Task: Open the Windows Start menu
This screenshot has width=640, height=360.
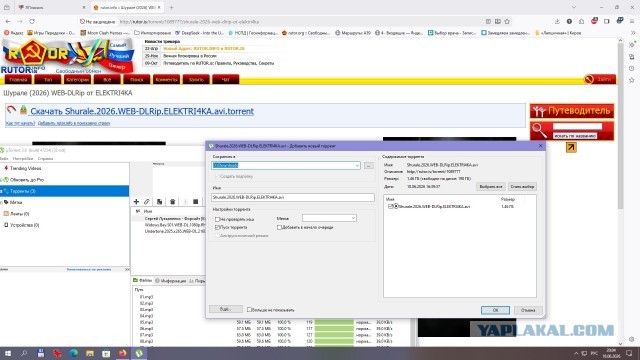Action: (8, 353)
